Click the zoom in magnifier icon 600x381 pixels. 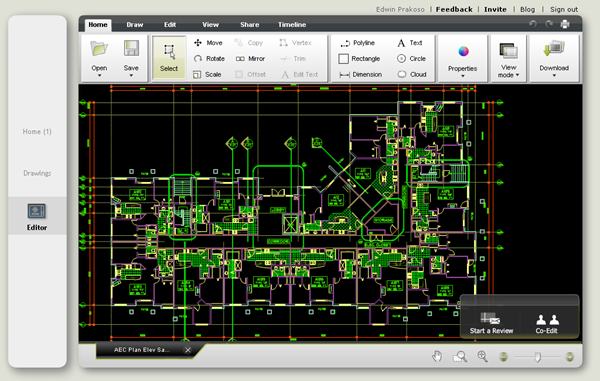(x=482, y=357)
